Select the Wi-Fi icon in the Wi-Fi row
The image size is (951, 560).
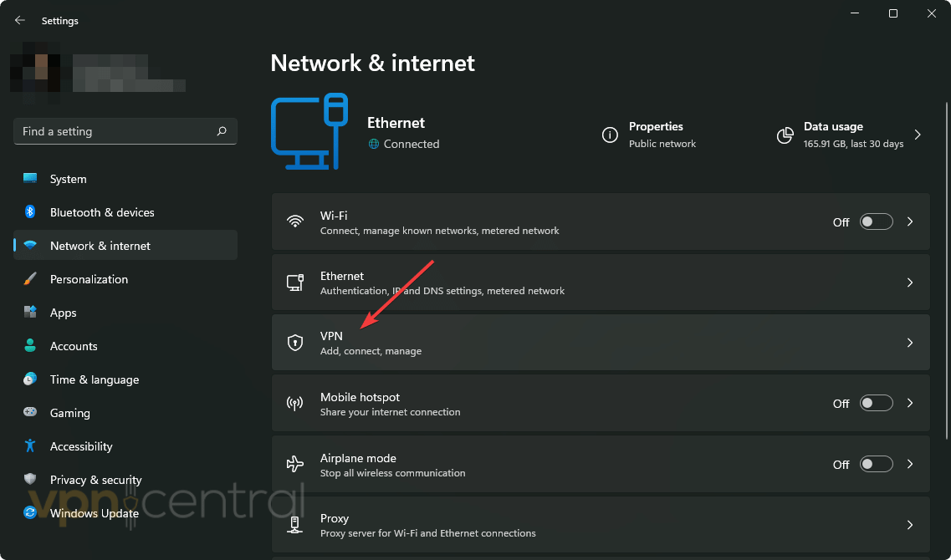click(x=294, y=221)
